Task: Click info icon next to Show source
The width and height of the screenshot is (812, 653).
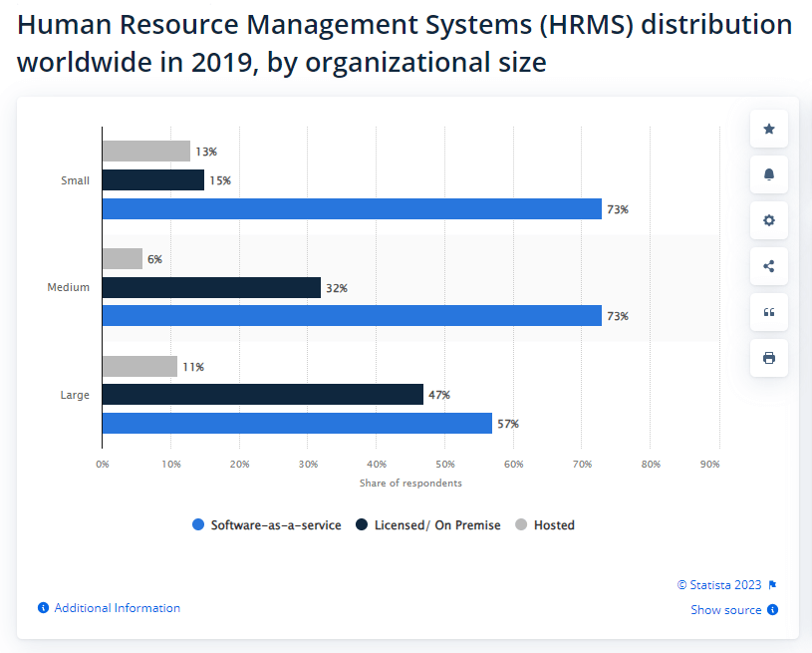Action: coord(773,610)
